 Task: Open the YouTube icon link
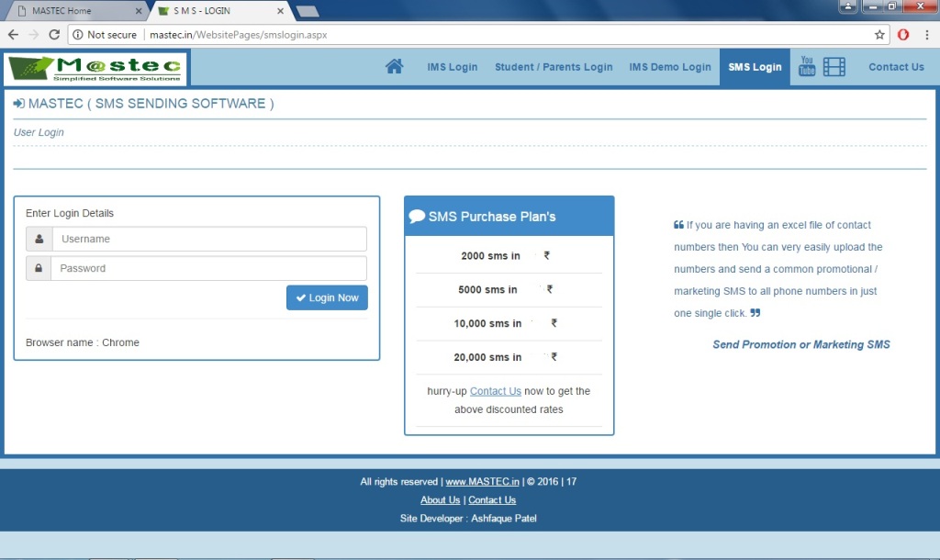point(807,66)
